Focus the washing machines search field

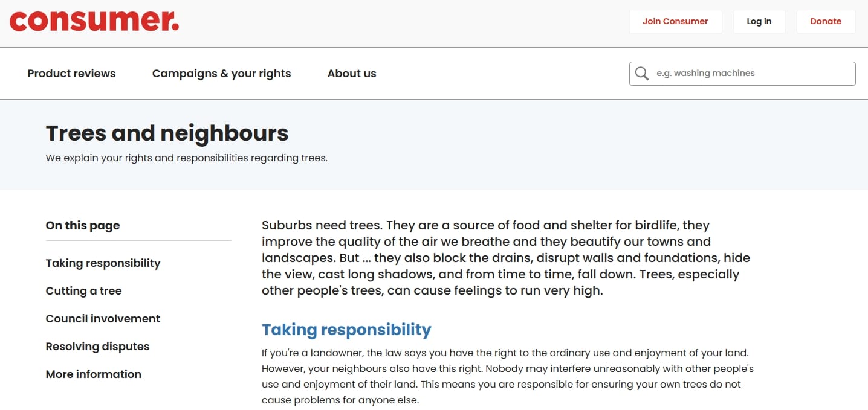[742, 74]
